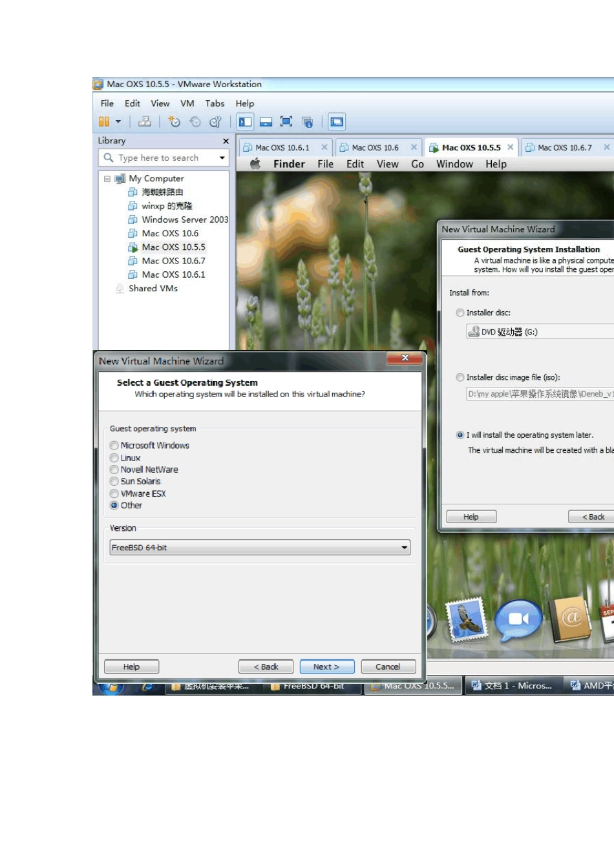The image size is (614, 868).
Task: Click the take snapshot toolbar icon
Action: (174, 121)
